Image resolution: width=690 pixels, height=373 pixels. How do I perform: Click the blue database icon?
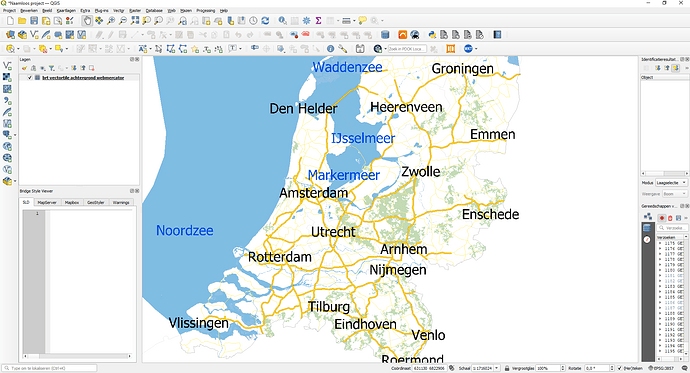pyautogui.click(x=385, y=35)
